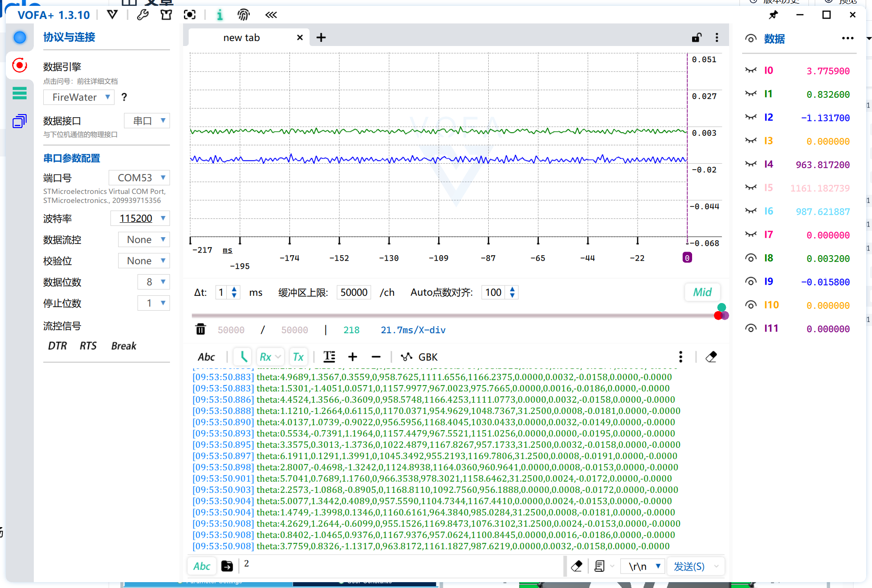Show the hidden I0 channel
Screen dimensions: 872x588
tap(751, 70)
